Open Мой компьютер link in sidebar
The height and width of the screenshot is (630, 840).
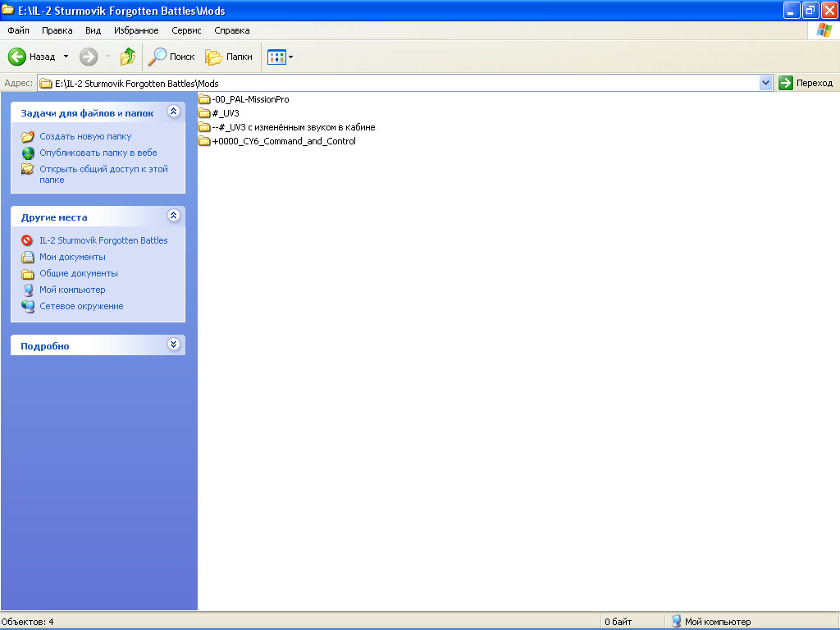72,290
